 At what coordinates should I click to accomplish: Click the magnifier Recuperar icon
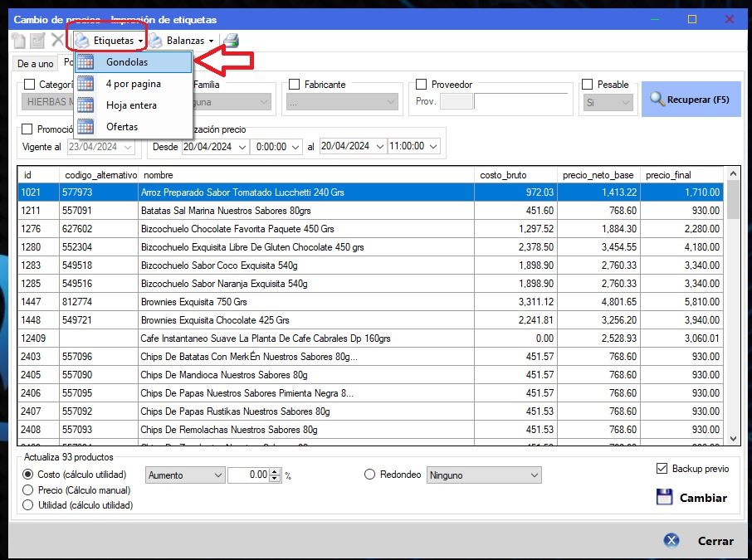click(x=657, y=99)
